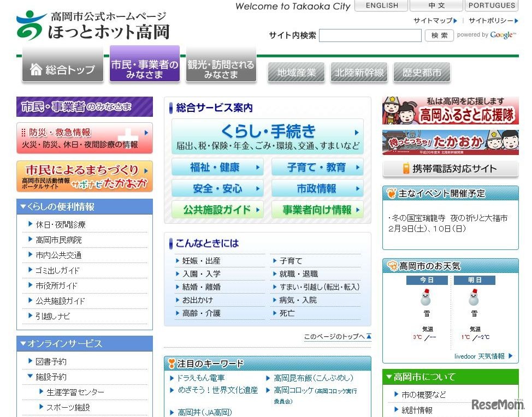Viewport: 532px width, 417px height.
Task: Open the めざそう！世界文化遺産 link
Action: coord(218,390)
